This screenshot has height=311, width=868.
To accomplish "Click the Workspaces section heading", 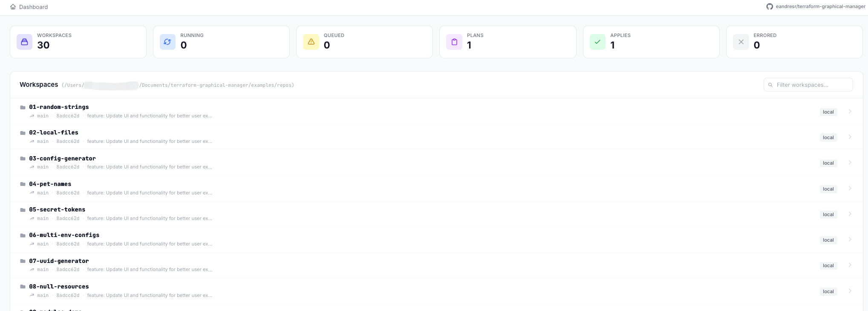I will [x=39, y=85].
